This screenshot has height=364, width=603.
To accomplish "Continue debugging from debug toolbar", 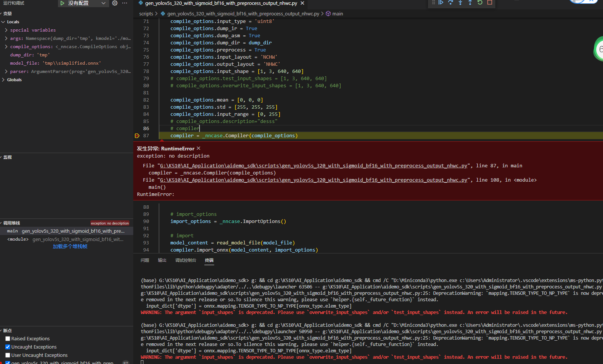I will (x=441, y=3).
